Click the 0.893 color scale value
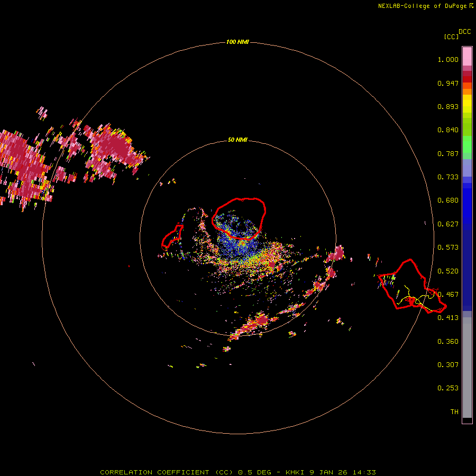476x476 pixels. tap(448, 106)
